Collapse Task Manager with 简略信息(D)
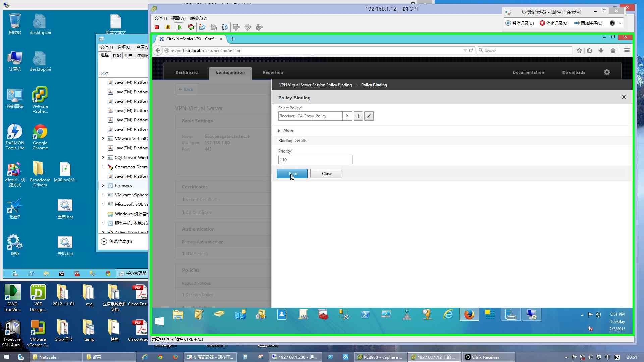 (116, 241)
